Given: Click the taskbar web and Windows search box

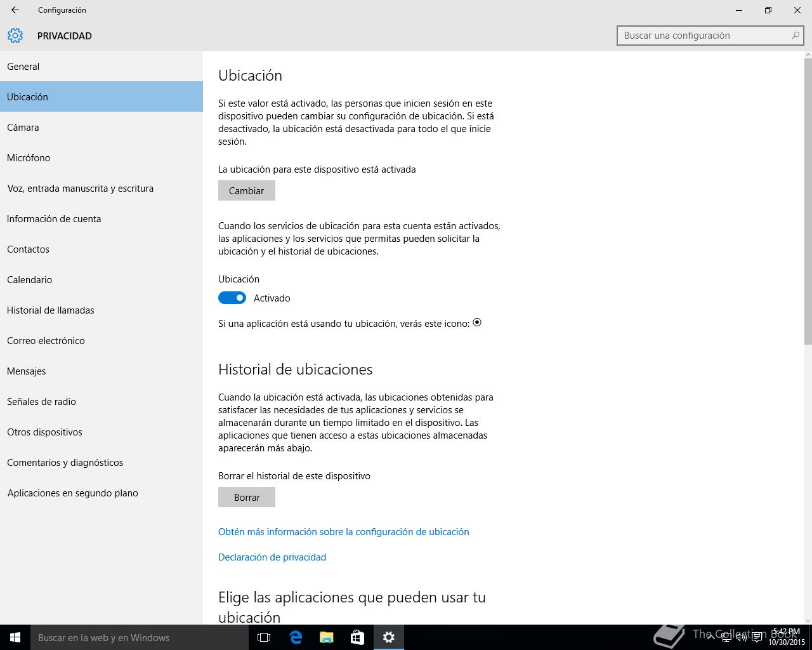Looking at the screenshot, I should click(138, 637).
